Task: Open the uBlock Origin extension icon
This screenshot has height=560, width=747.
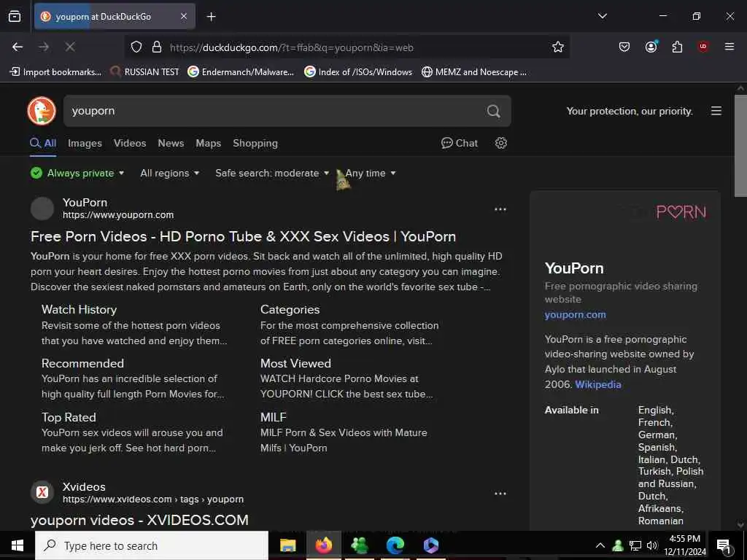Action: tap(703, 47)
